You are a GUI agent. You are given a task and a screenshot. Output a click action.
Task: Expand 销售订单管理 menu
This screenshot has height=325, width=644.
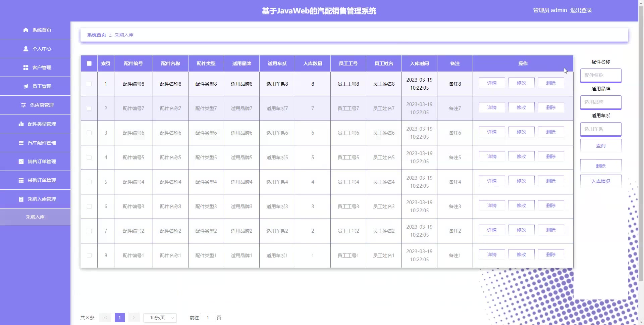click(35, 161)
